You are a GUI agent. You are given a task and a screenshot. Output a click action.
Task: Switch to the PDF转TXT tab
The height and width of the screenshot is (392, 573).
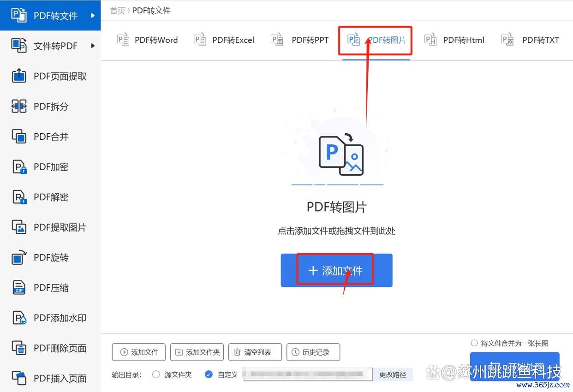530,40
